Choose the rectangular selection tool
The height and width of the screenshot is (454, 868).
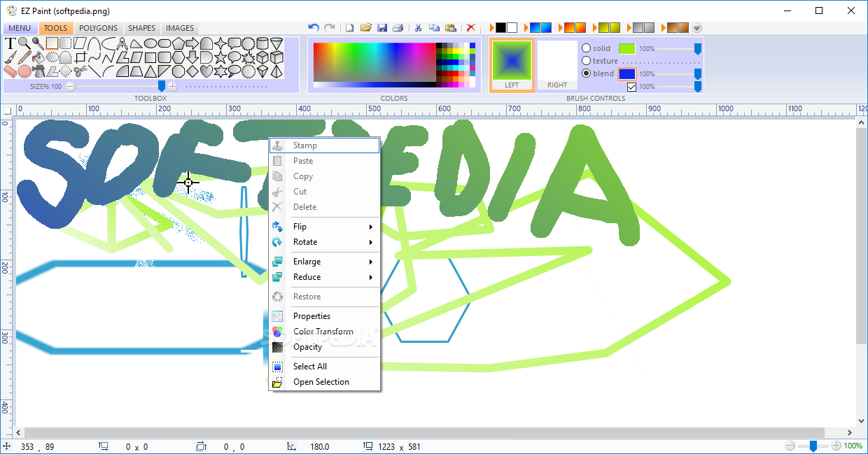point(52,43)
